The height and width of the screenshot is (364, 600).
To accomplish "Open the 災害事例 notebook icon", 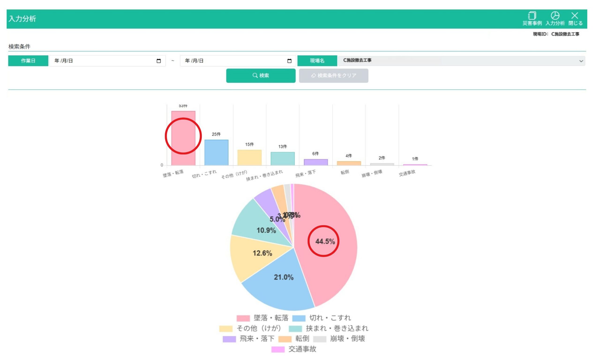I will click(532, 15).
